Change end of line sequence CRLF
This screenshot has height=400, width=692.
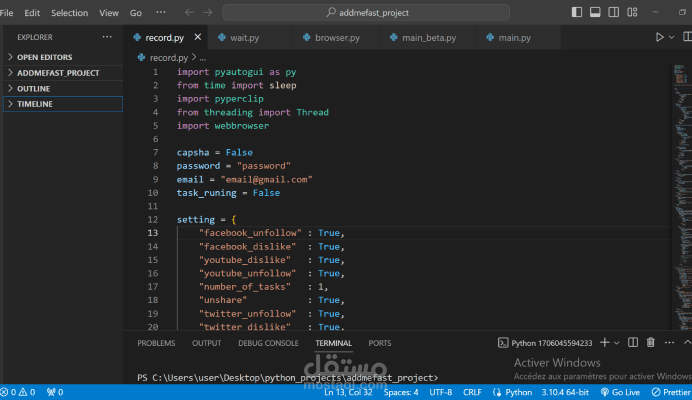coord(472,392)
